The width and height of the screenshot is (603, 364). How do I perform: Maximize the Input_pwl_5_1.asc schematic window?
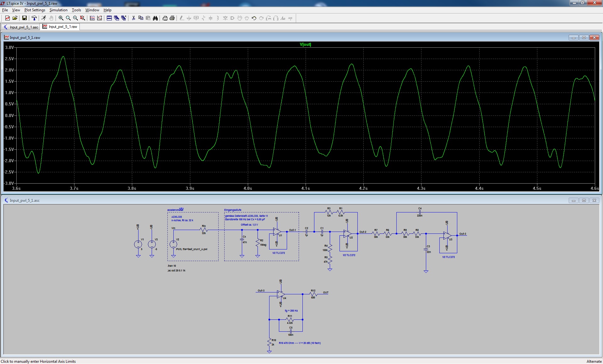[584, 201]
